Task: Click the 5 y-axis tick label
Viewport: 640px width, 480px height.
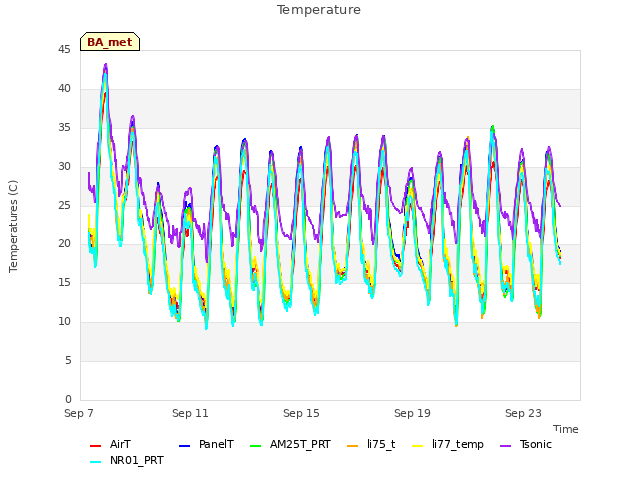Action: (x=68, y=360)
